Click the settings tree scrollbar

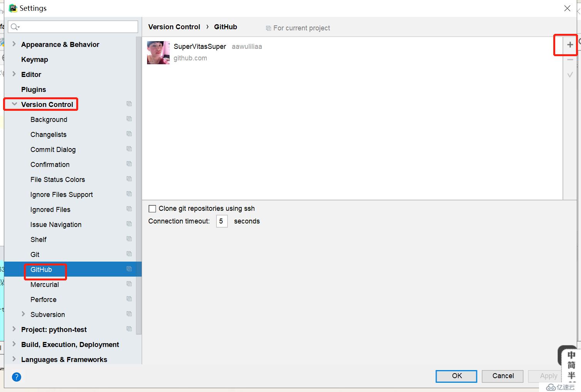139,185
